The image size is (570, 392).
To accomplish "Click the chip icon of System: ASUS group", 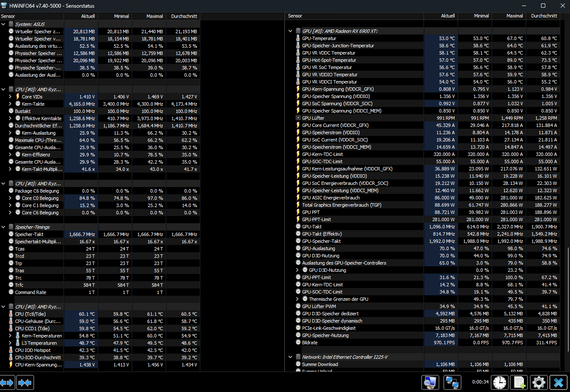I will [11, 24].
